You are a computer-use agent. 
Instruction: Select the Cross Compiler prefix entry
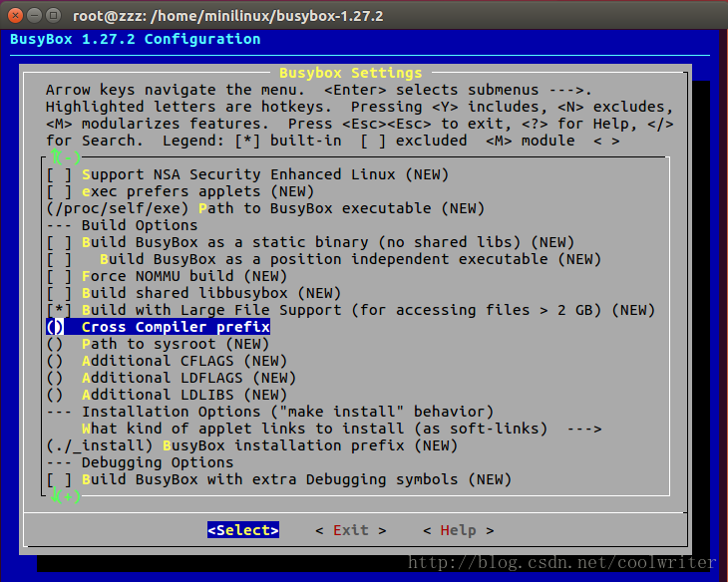pyautogui.click(x=158, y=327)
